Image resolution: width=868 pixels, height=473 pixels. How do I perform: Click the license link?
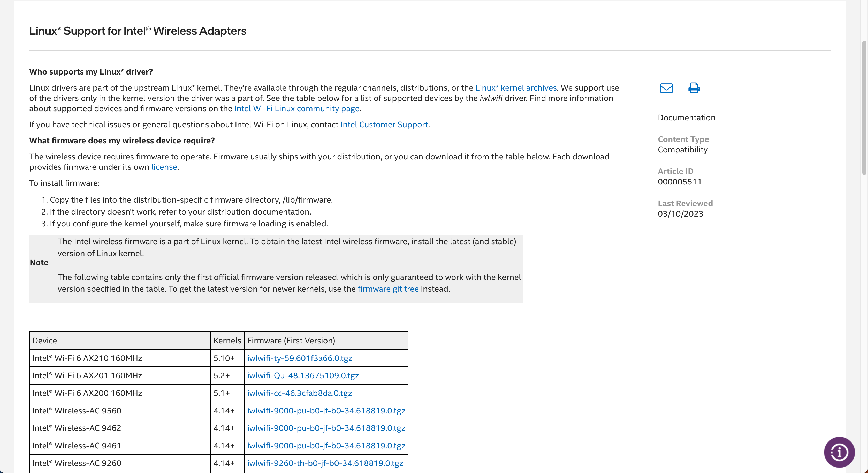pos(164,167)
